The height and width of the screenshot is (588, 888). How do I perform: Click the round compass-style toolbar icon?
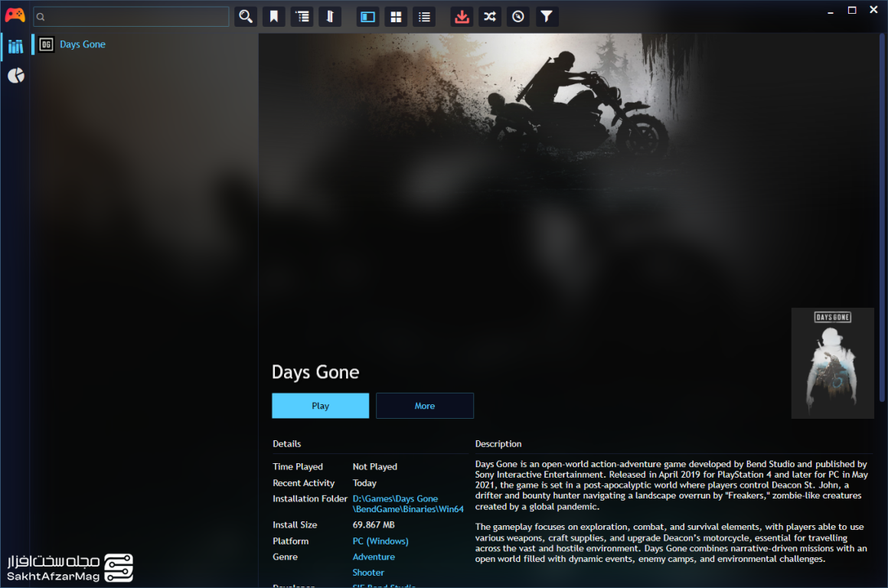coord(518,16)
